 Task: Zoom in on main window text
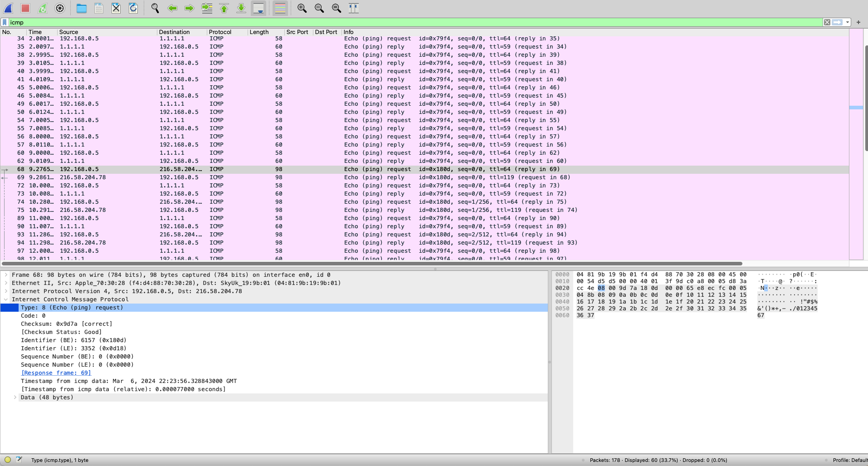click(x=302, y=8)
